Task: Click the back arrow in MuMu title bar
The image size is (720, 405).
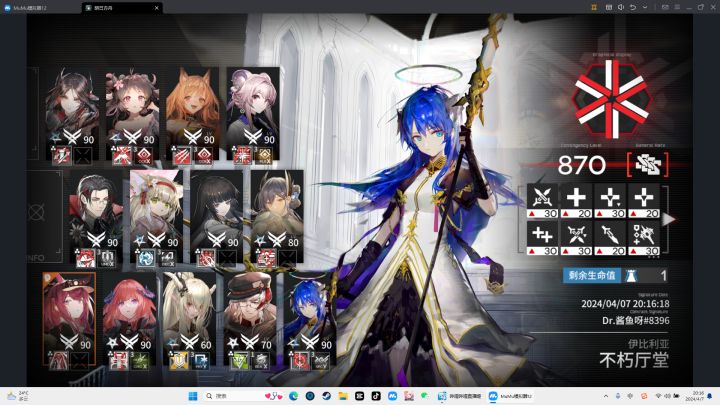Action: click(633, 7)
